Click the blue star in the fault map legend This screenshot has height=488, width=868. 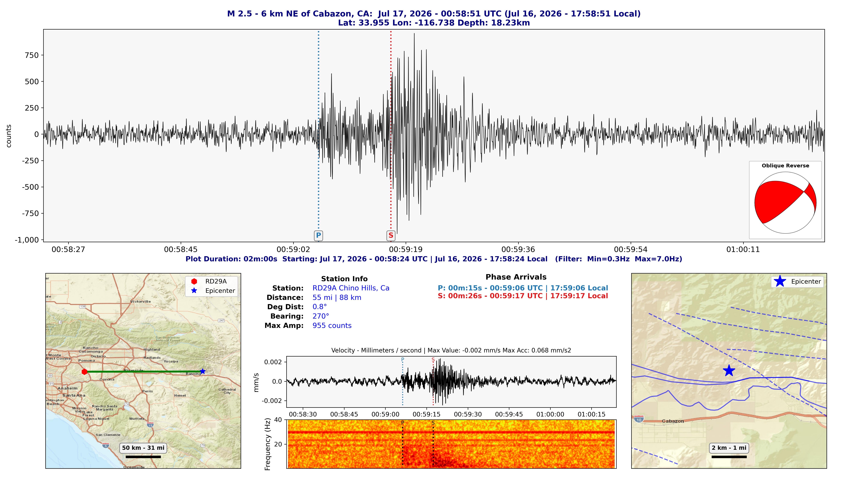pos(780,281)
